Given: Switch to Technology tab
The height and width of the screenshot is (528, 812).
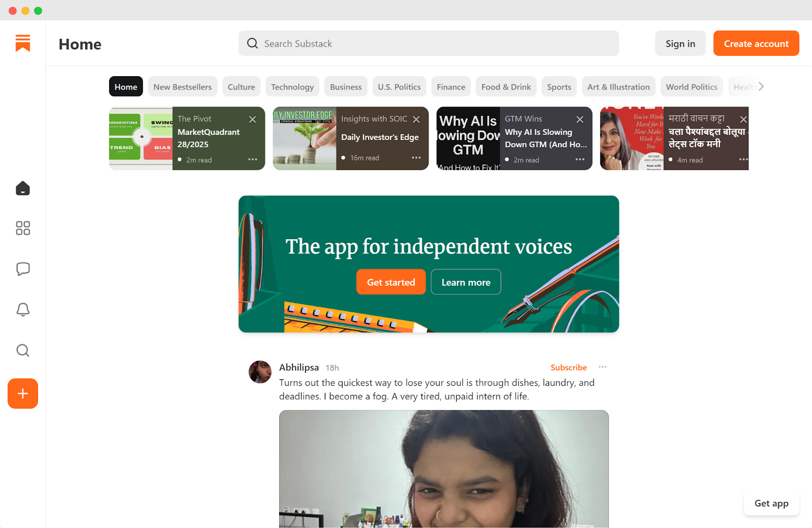Looking at the screenshot, I should pos(292,86).
